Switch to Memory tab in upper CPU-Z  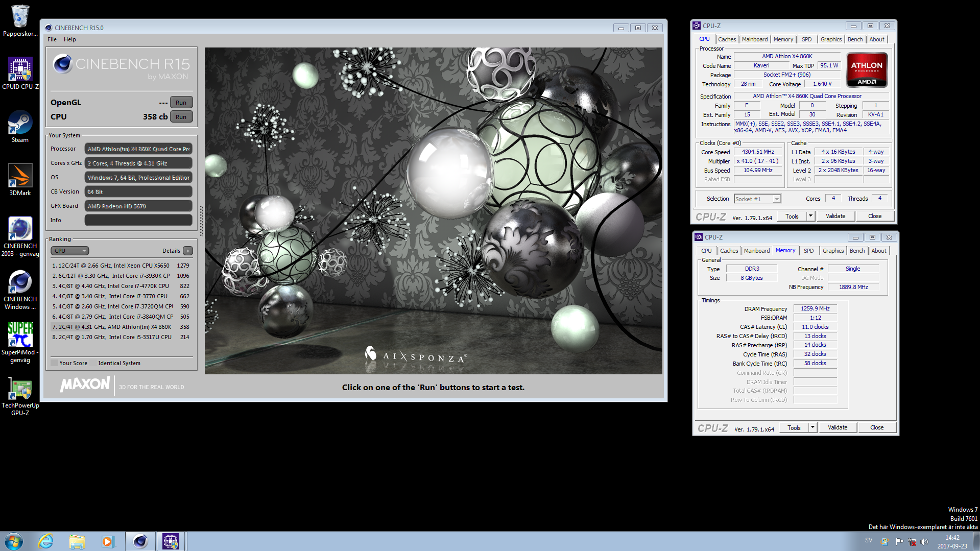click(x=783, y=39)
